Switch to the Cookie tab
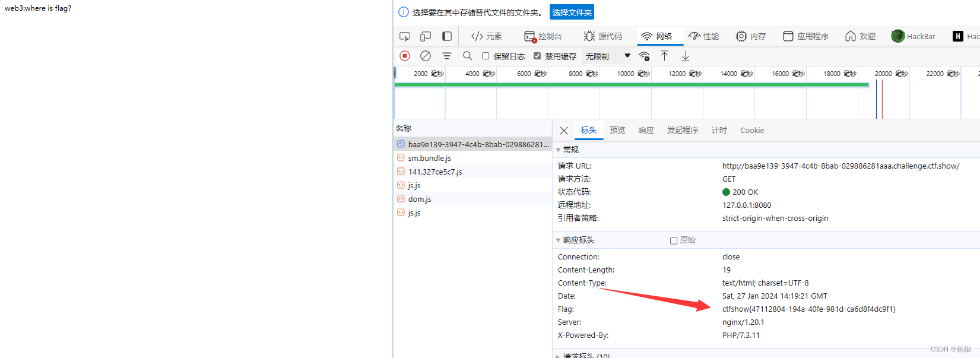The height and width of the screenshot is (358, 980). coord(752,130)
